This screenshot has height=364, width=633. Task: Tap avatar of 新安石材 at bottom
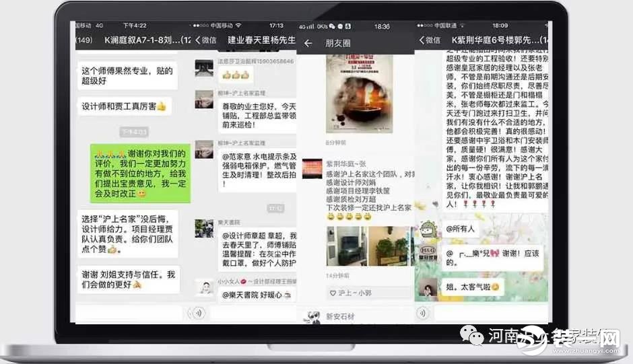[312, 318]
